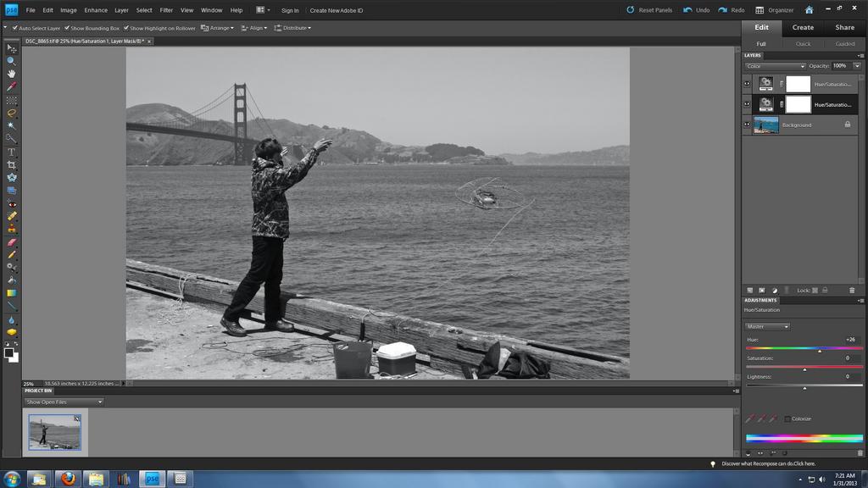The width and height of the screenshot is (868, 488).
Task: Pick the Horizontal Type tool
Action: point(12,152)
